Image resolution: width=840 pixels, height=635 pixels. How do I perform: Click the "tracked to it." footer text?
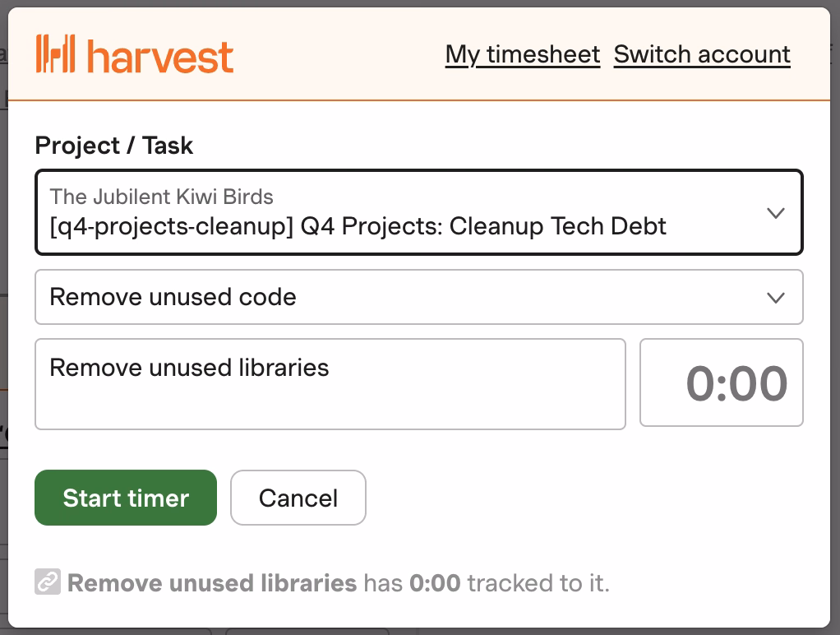538,583
